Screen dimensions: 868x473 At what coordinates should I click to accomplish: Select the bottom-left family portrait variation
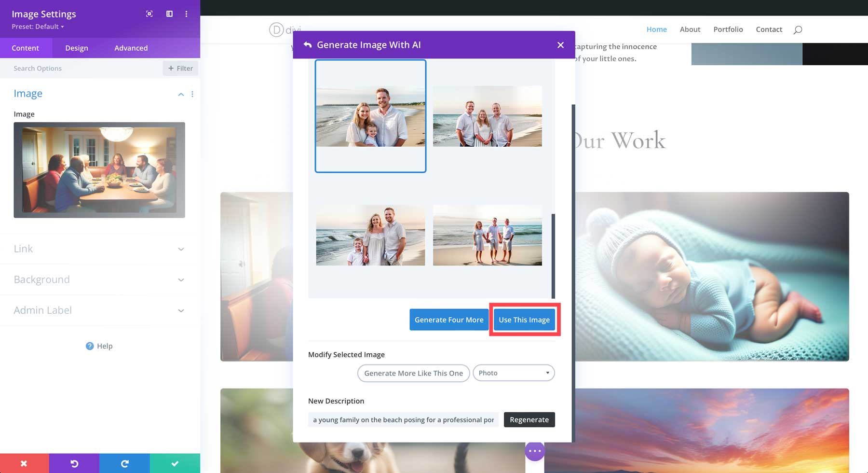pos(370,235)
